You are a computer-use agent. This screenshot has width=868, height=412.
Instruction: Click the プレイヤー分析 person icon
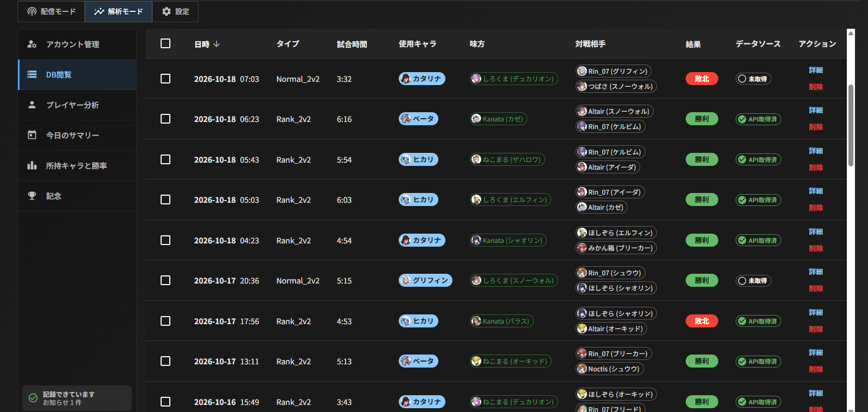(32, 105)
